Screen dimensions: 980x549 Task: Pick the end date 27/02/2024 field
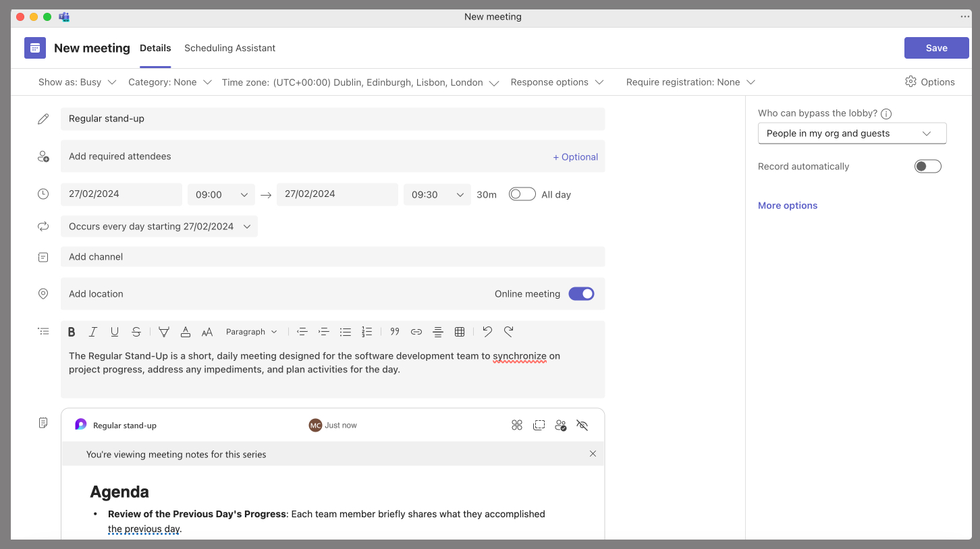[337, 194]
